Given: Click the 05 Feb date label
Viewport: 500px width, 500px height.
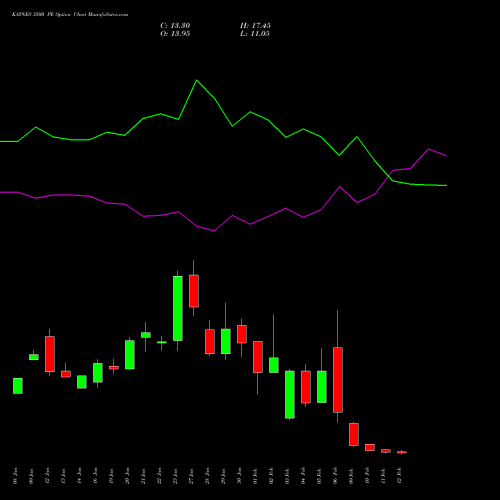Looking at the screenshot, I should click(x=320, y=476).
